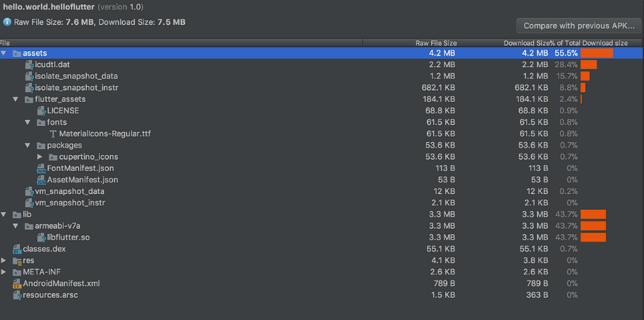Click Compare with previous APK button
Viewport: 644px width, 320px height.
[x=579, y=26]
